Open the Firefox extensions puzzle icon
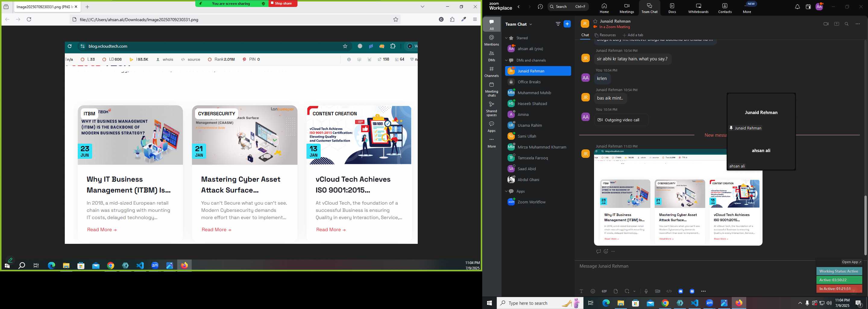This screenshot has height=309, width=868. tap(452, 19)
